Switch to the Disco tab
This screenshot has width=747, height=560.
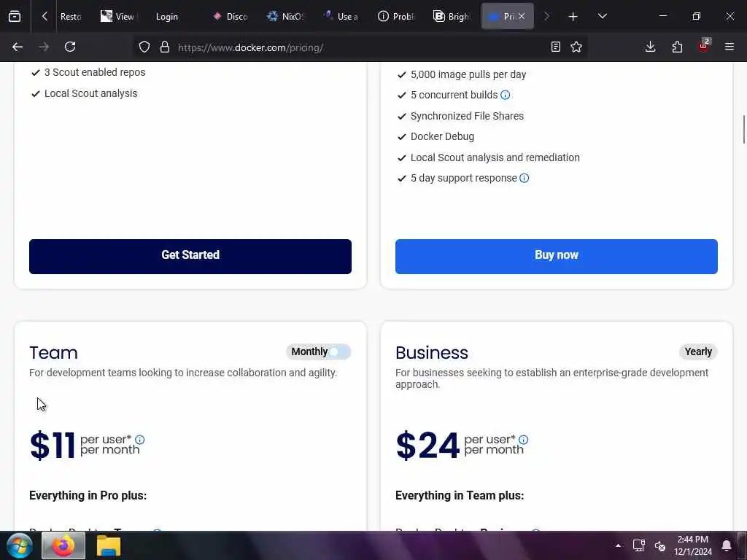pyautogui.click(x=230, y=17)
